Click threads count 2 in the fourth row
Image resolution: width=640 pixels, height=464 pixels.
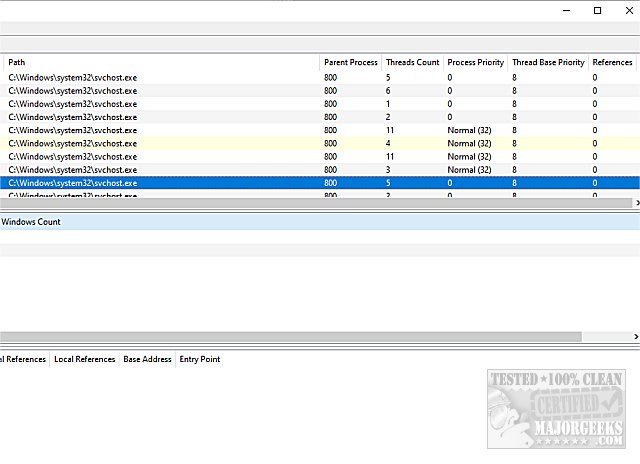(x=388, y=117)
